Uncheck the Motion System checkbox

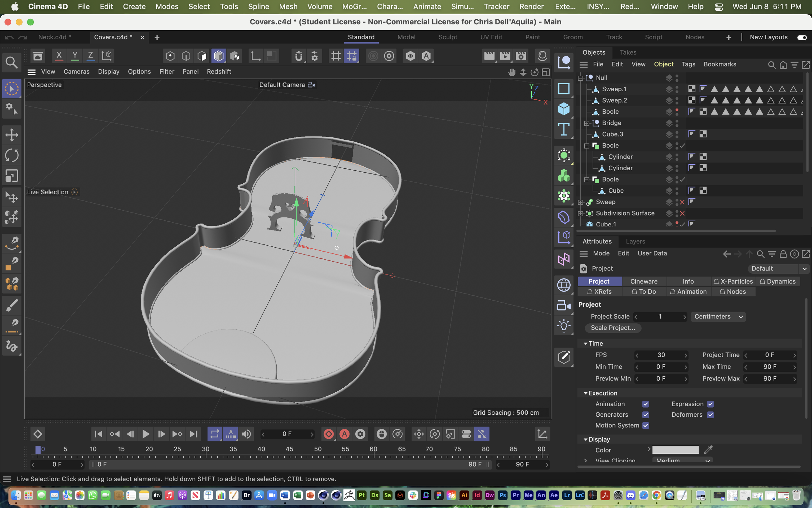click(646, 425)
